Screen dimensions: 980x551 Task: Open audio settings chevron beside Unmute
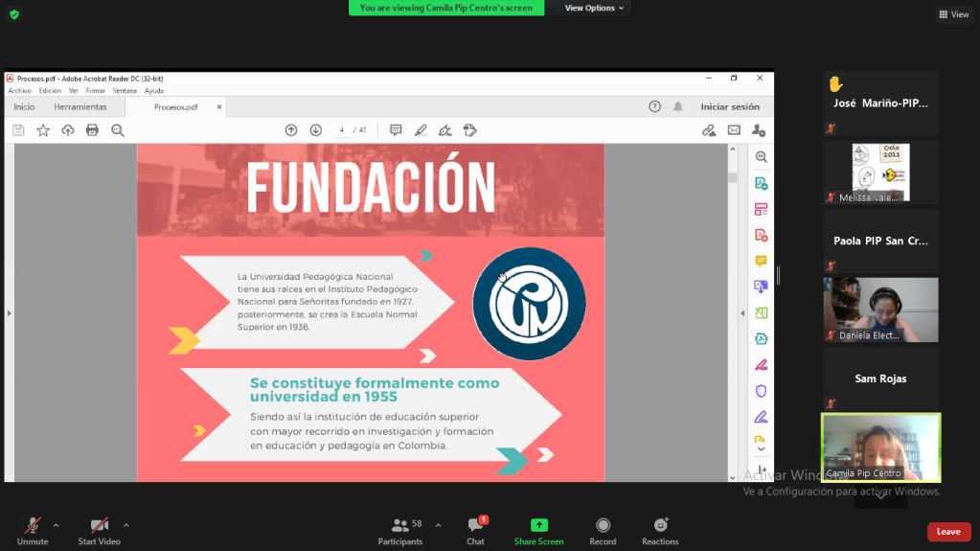pos(56,525)
